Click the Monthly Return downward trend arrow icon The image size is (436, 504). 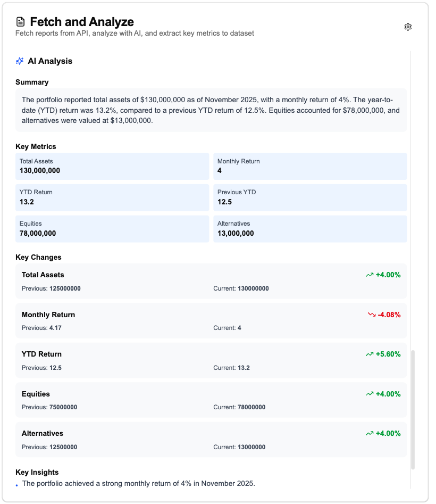click(x=372, y=315)
